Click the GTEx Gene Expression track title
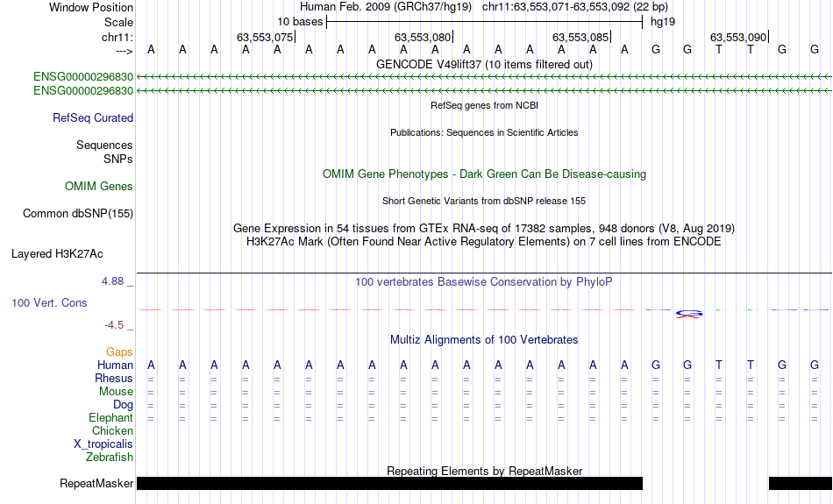Image resolution: width=833 pixels, height=504 pixels. [x=484, y=229]
